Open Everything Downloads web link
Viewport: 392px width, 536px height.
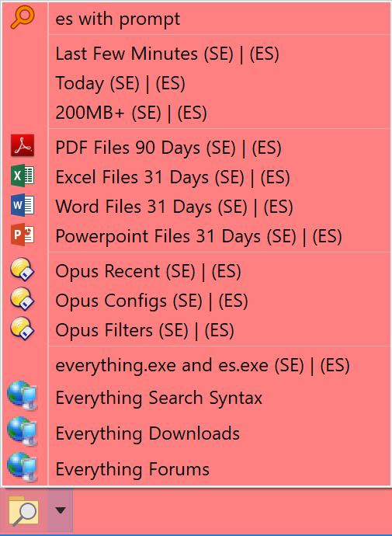[x=220, y=433]
